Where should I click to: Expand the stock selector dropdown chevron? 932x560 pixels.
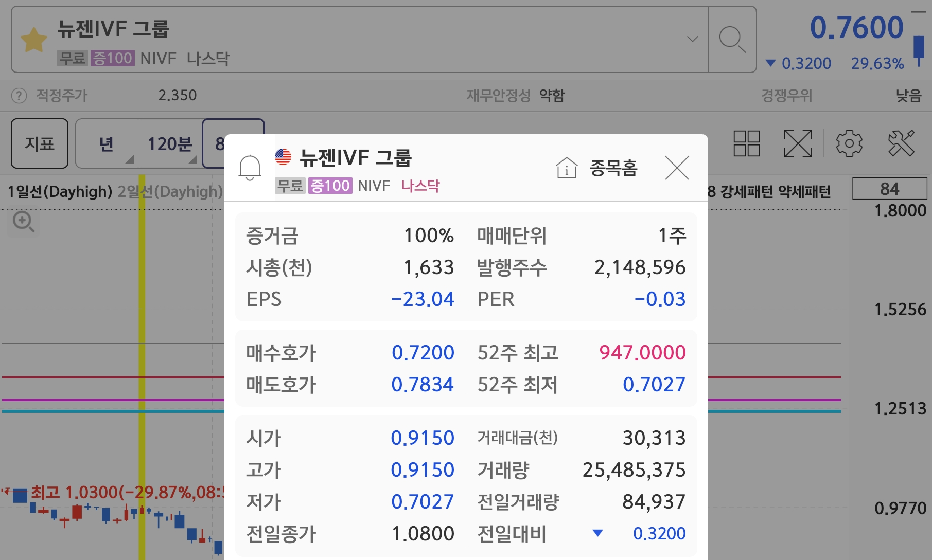693,39
